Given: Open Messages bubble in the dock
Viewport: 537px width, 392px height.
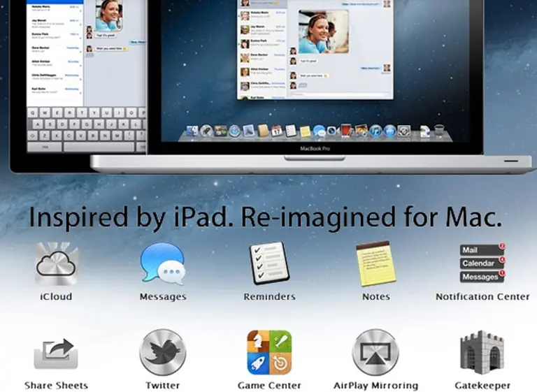Looking at the screenshot, I should [x=319, y=131].
